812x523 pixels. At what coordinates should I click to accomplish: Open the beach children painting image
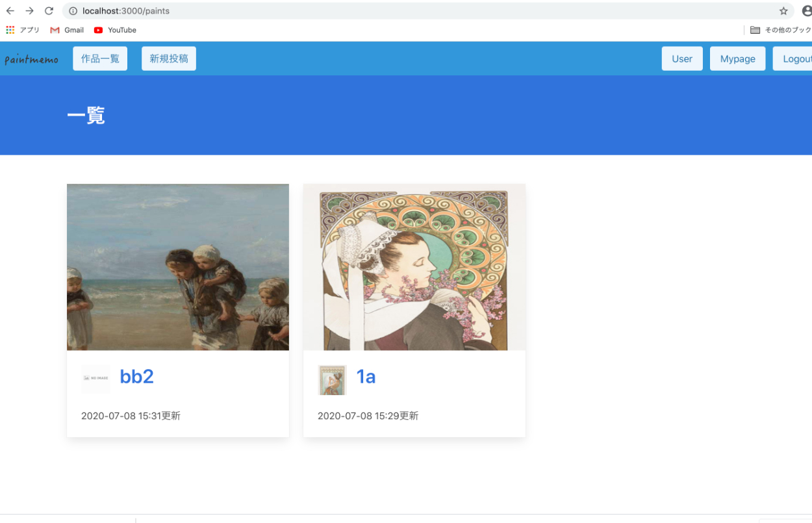[178, 267]
